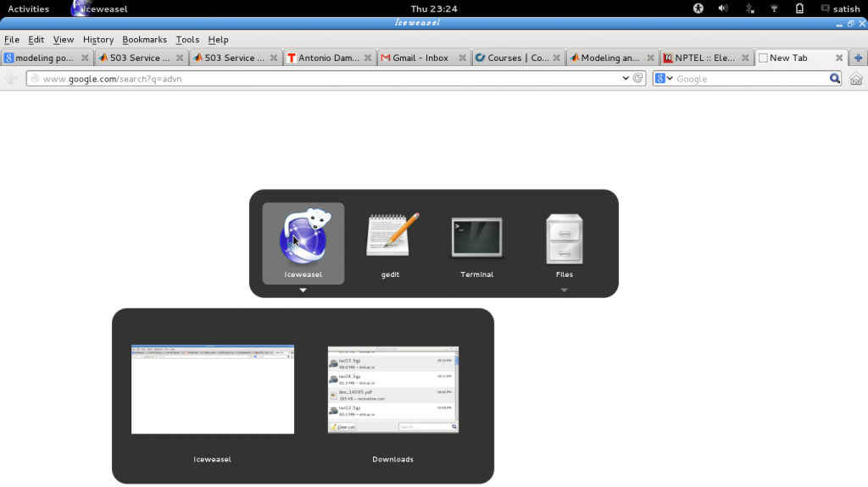868x487 pixels.
Task: Close the Courses | Co... tab
Action: click(x=556, y=58)
